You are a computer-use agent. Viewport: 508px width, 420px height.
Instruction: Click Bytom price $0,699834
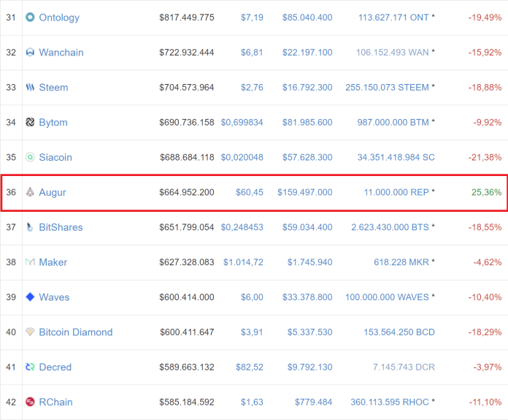(242, 123)
